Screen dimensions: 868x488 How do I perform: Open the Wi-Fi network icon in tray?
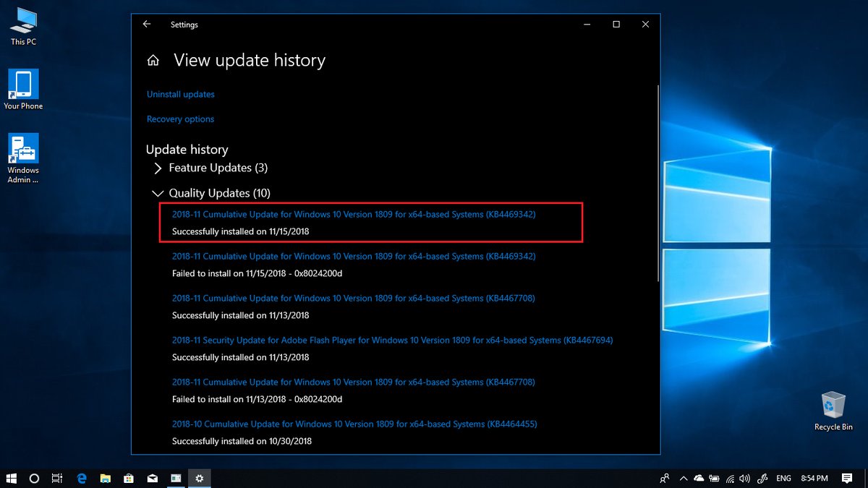731,478
